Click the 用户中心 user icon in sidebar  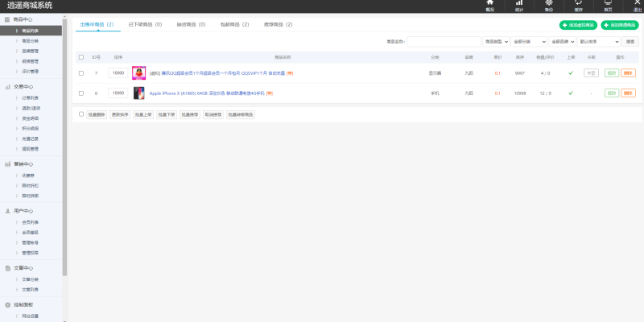(x=7, y=210)
